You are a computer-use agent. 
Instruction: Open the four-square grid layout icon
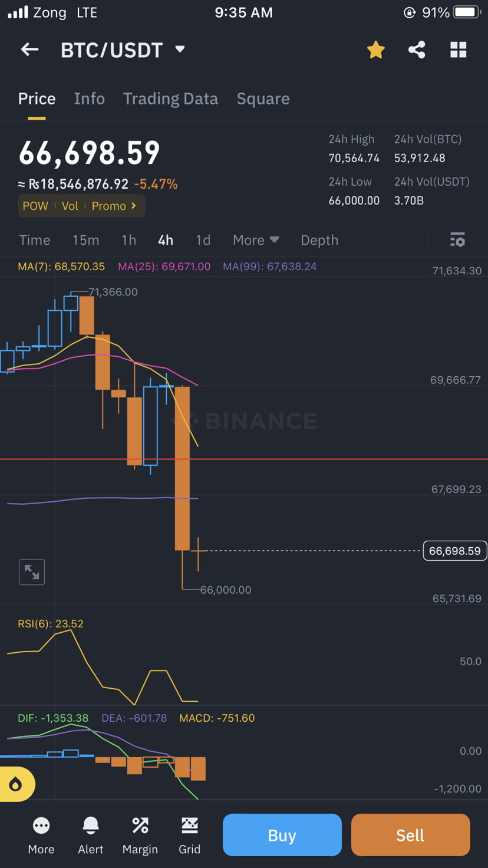pyautogui.click(x=458, y=50)
